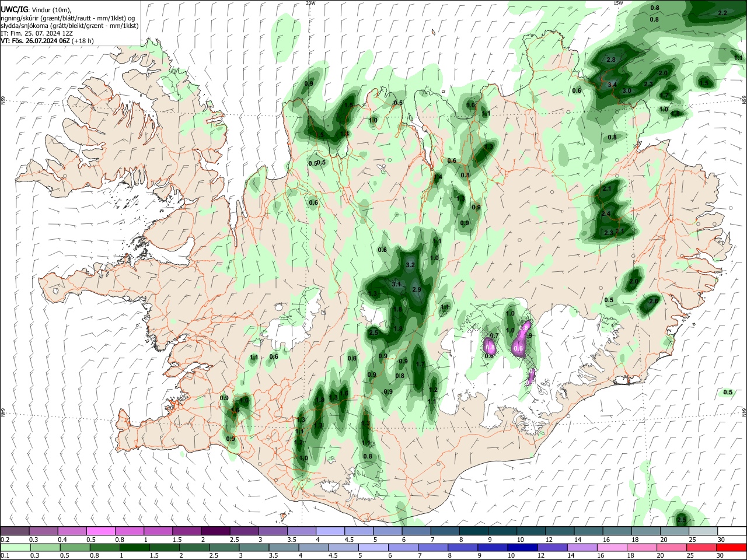This screenshot has height=560, width=747.
Task: Click the bright magenta 0.5–0.8 snow legend swatch
Action: [100, 531]
